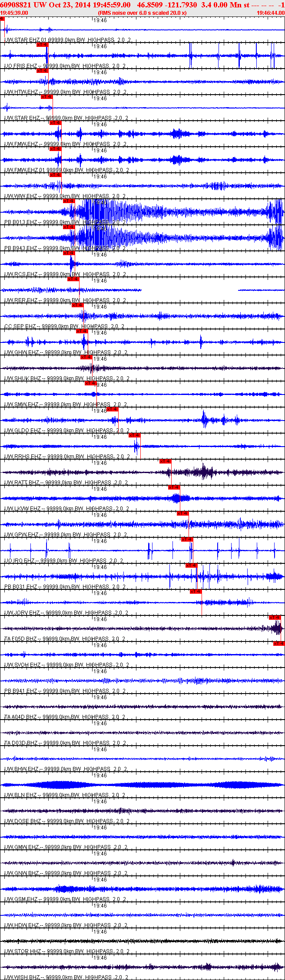Select the pick marker on the UW.SMW trace
The image size is (285, 980).
point(90,383)
